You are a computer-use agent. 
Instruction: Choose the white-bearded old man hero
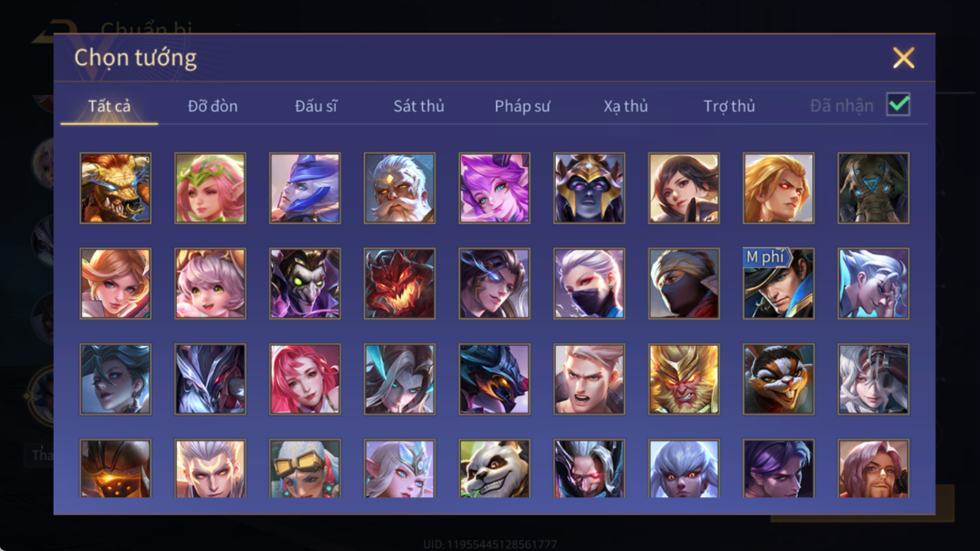[x=399, y=188]
